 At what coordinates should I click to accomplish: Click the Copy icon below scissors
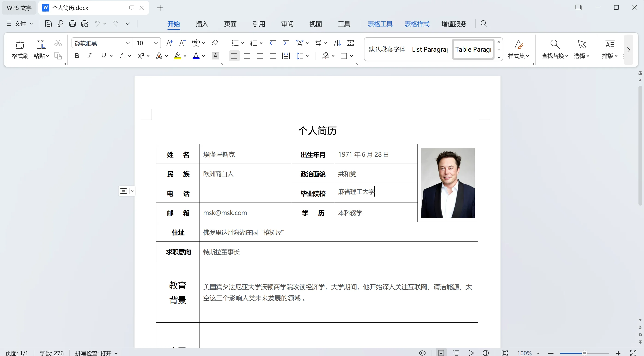coord(58,56)
